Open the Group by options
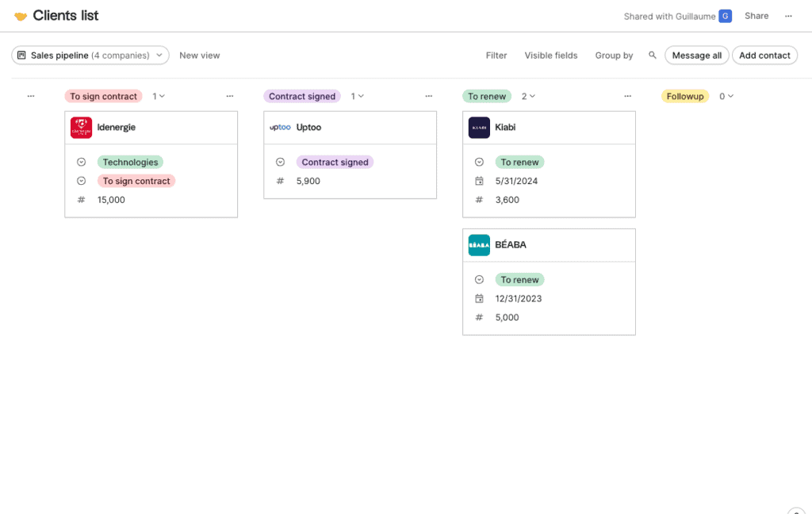Screen dimensions: 812x514 [x=614, y=55]
